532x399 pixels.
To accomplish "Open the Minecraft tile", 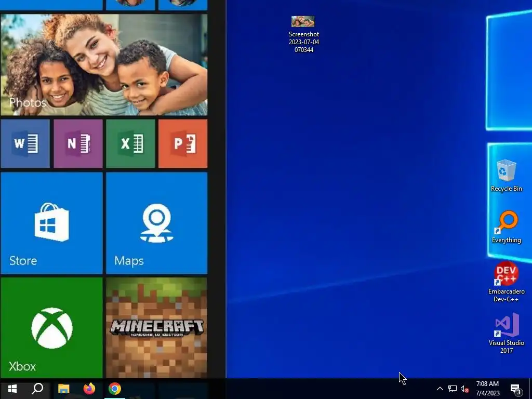I will coord(157,328).
